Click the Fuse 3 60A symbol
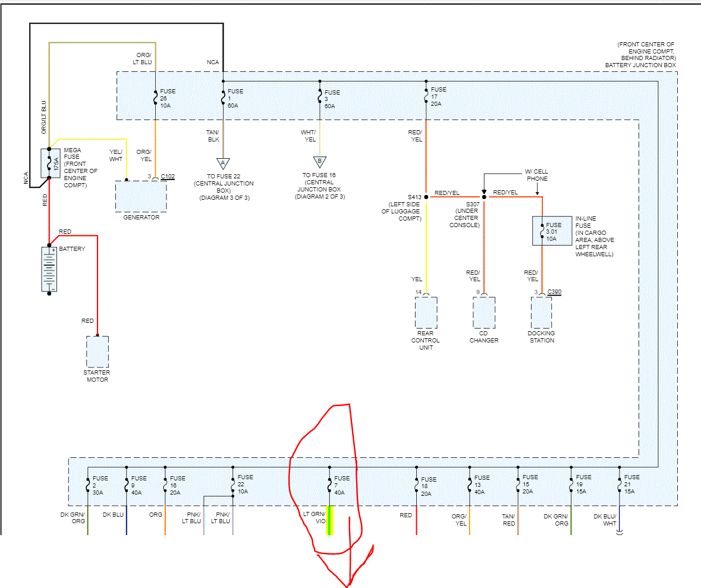 (x=320, y=96)
